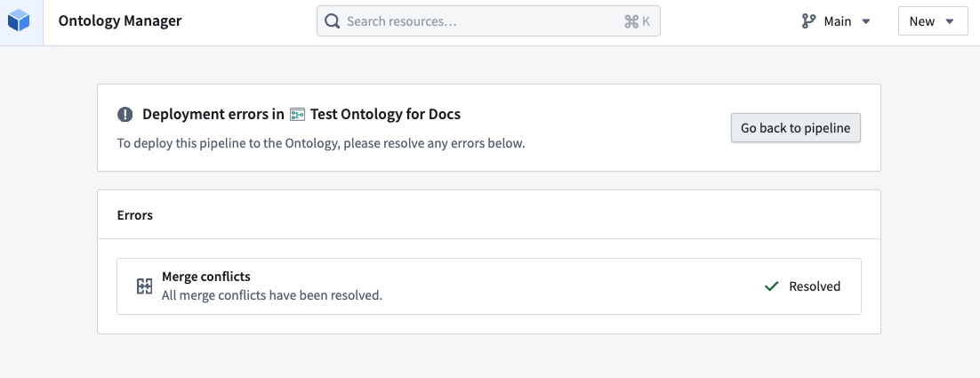The image size is (980, 378).
Task: Open the New dropdown button
Action: [x=933, y=21]
